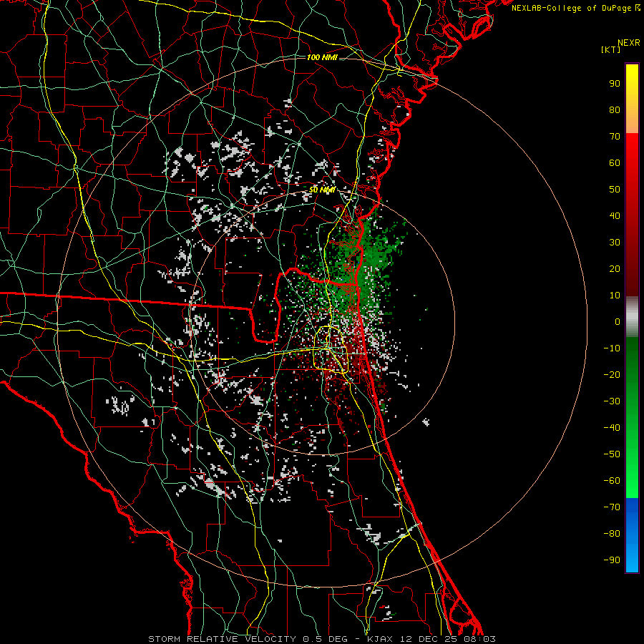Select the 50 NMI range ring label
The image size is (644, 644).
(322, 190)
